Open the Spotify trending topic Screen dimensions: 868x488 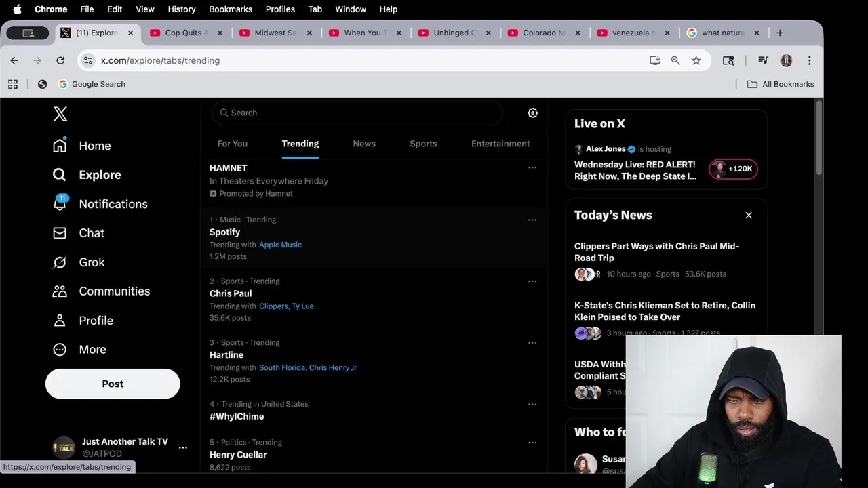(224, 232)
